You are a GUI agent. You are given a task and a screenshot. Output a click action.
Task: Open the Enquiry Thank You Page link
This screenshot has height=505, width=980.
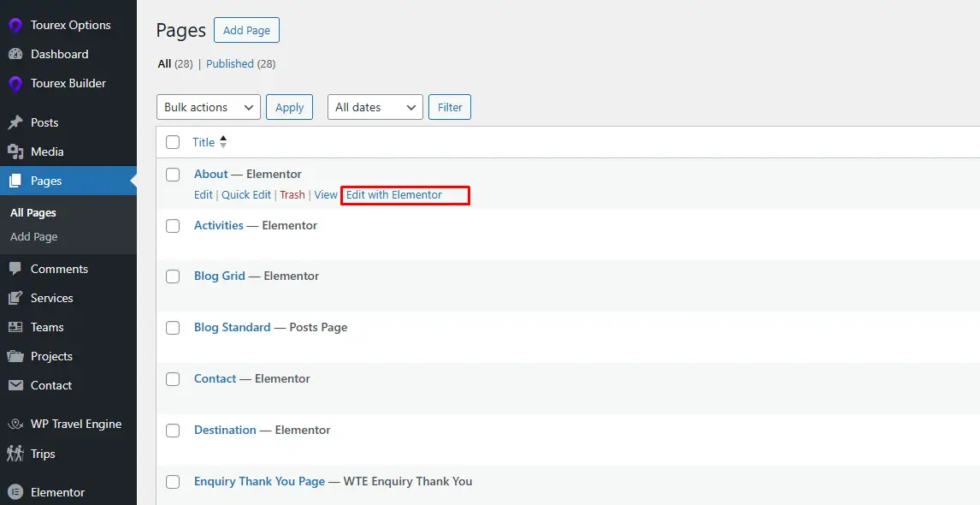point(259,481)
